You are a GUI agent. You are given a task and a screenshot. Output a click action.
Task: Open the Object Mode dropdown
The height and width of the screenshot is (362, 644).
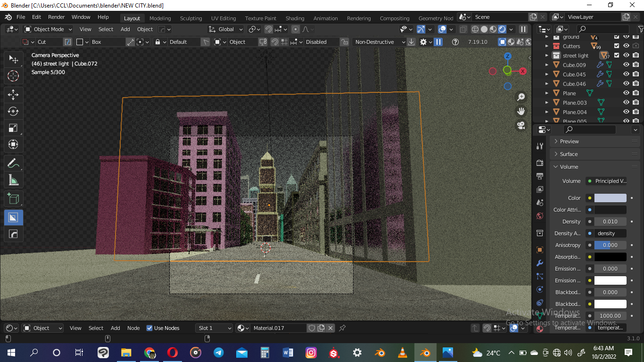click(x=48, y=29)
